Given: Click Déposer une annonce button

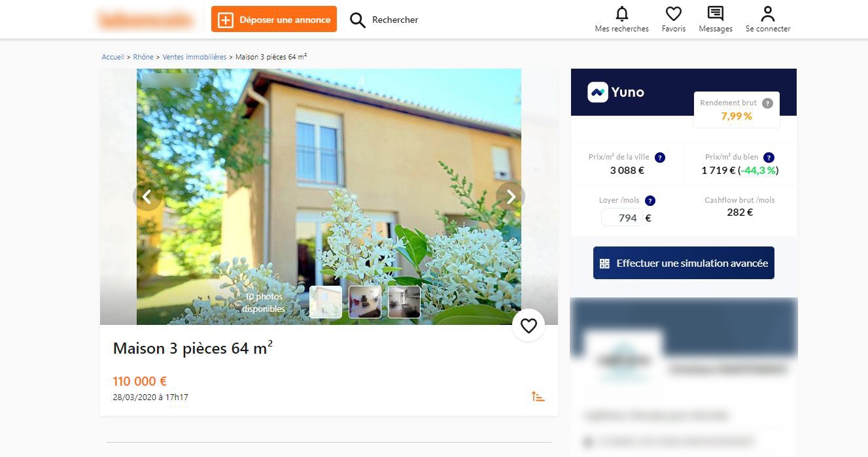Looking at the screenshot, I should (274, 20).
